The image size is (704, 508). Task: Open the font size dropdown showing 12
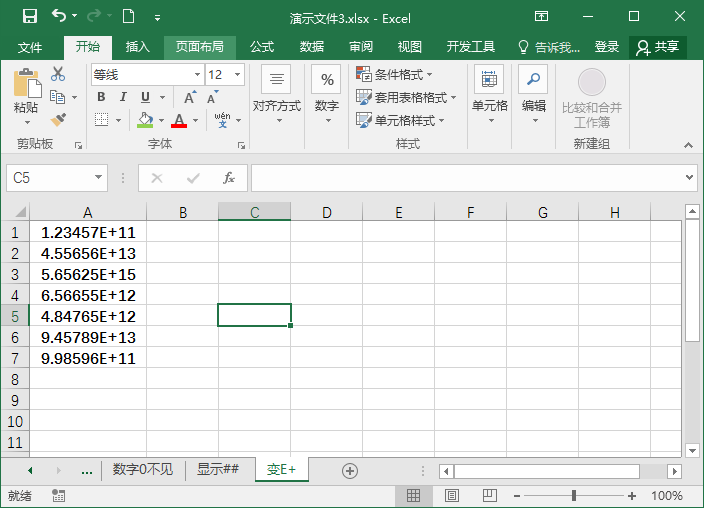238,75
